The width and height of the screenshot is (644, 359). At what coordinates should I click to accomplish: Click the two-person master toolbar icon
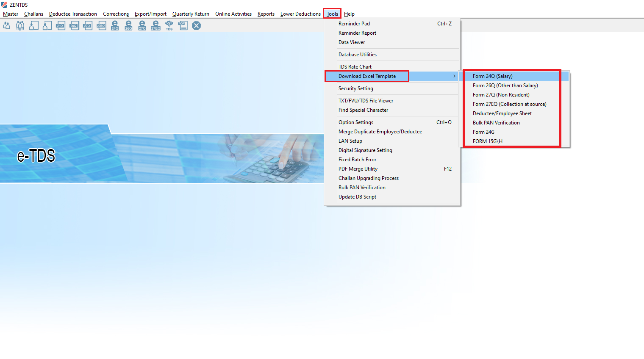[7, 26]
